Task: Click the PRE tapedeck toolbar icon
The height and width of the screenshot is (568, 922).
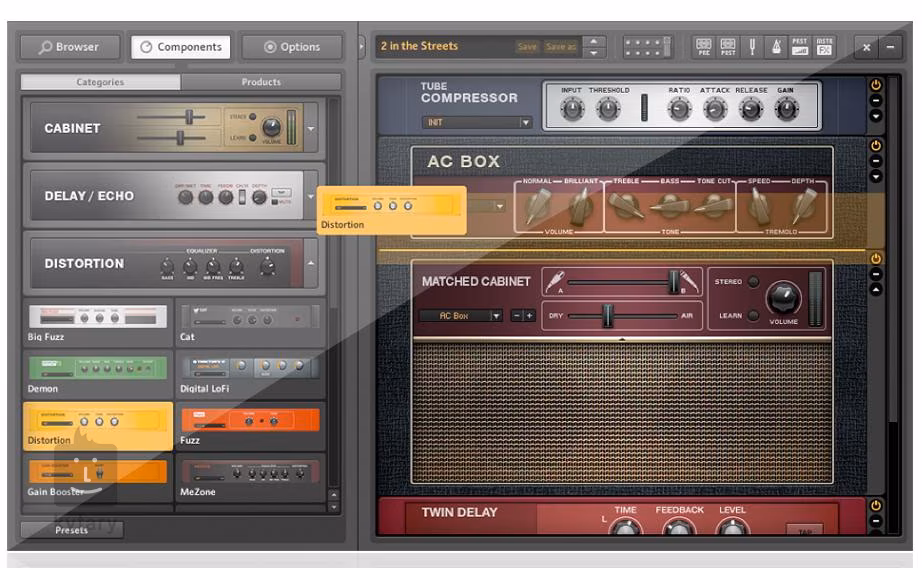Action: click(704, 47)
